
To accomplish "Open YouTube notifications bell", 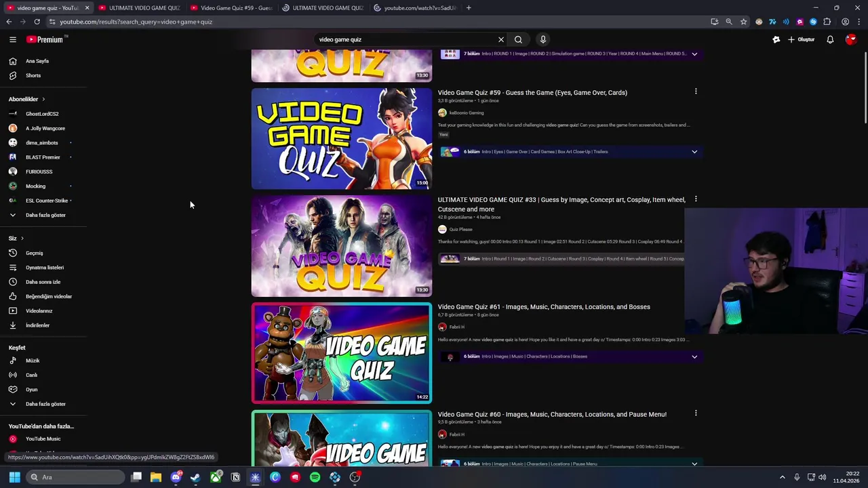I will click(830, 39).
